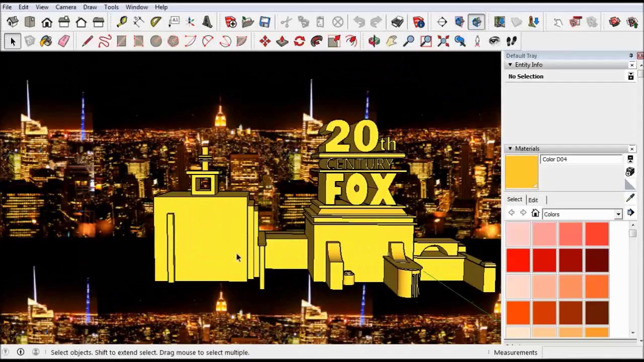Select the Walk footprints tool
644x362 pixels.
tap(512, 41)
